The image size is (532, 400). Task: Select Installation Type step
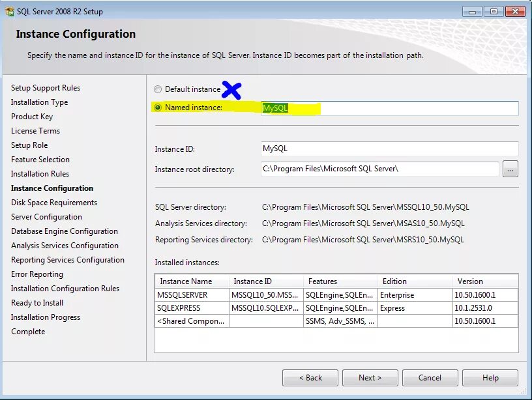[x=39, y=102]
